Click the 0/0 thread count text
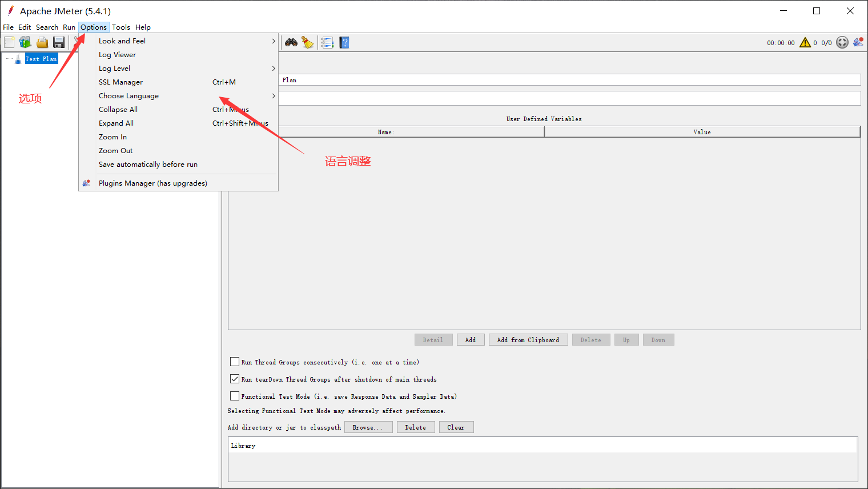 (x=826, y=43)
